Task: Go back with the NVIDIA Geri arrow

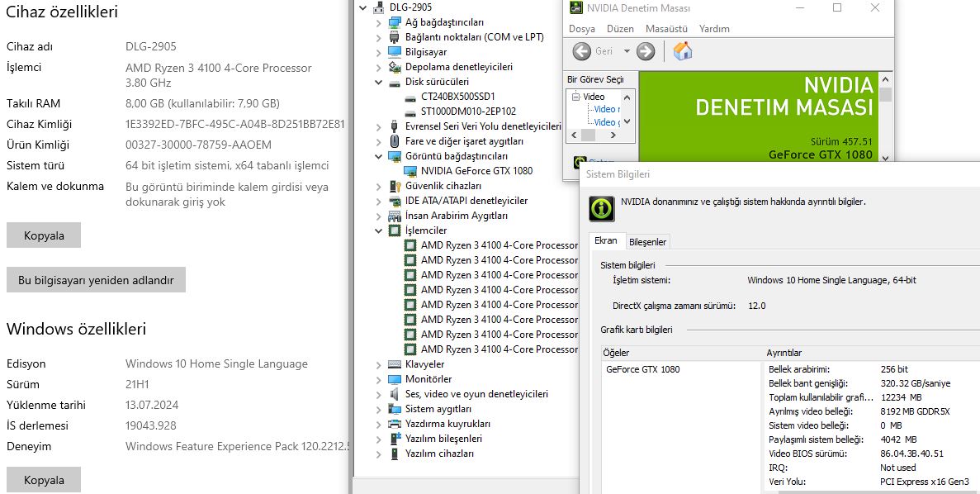Action: [x=582, y=51]
